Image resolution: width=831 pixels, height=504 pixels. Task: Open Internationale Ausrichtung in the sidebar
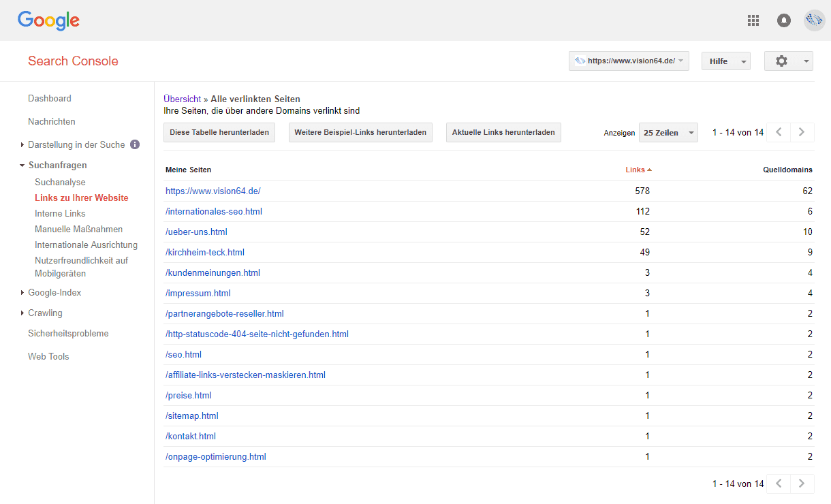click(x=87, y=245)
